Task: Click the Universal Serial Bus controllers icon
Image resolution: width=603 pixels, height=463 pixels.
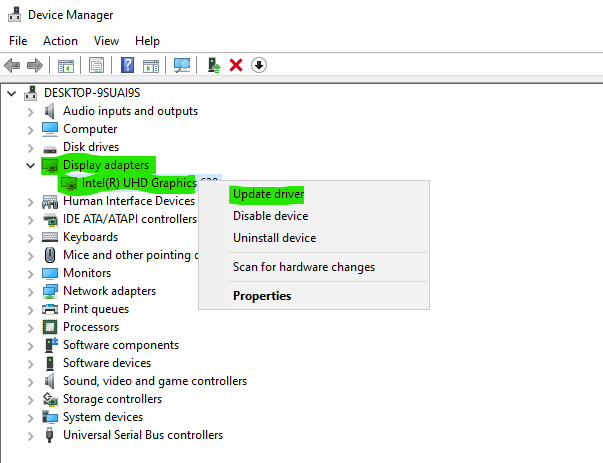Action: 50,435
